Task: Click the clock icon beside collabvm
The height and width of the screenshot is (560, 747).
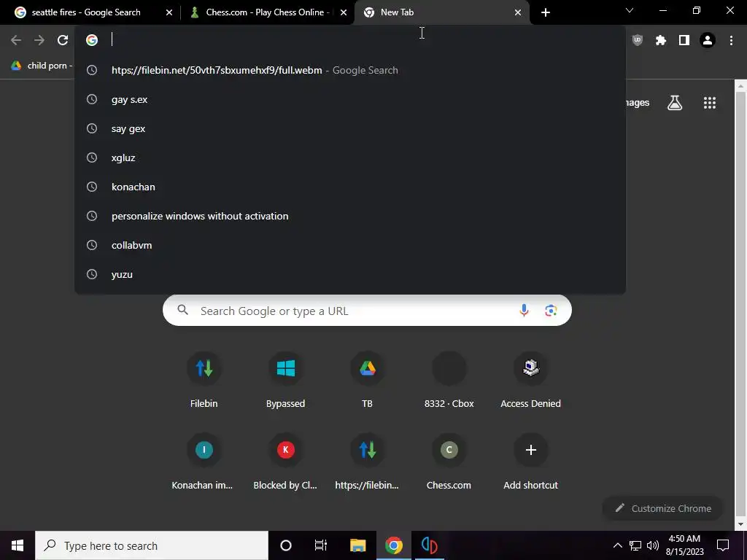Action: pyautogui.click(x=92, y=245)
